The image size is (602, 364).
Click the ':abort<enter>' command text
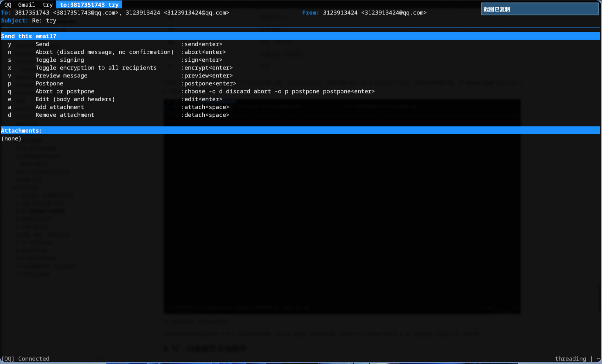coord(203,52)
